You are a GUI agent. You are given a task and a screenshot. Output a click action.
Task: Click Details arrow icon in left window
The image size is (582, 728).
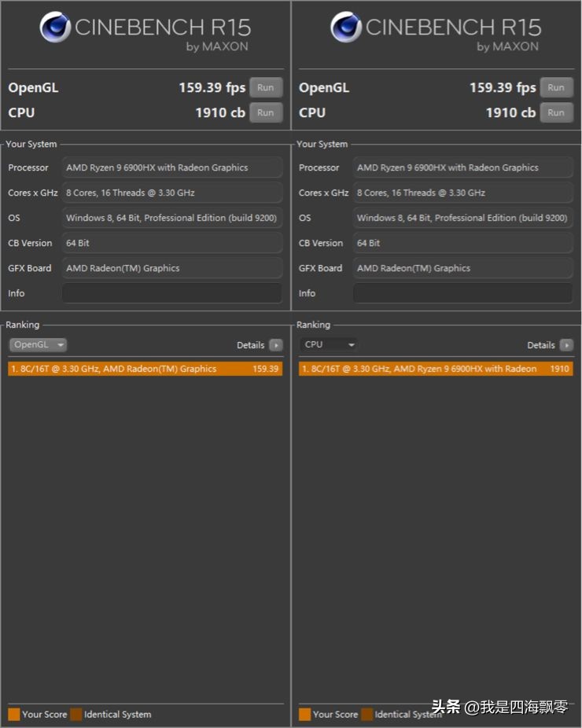pyautogui.click(x=276, y=345)
